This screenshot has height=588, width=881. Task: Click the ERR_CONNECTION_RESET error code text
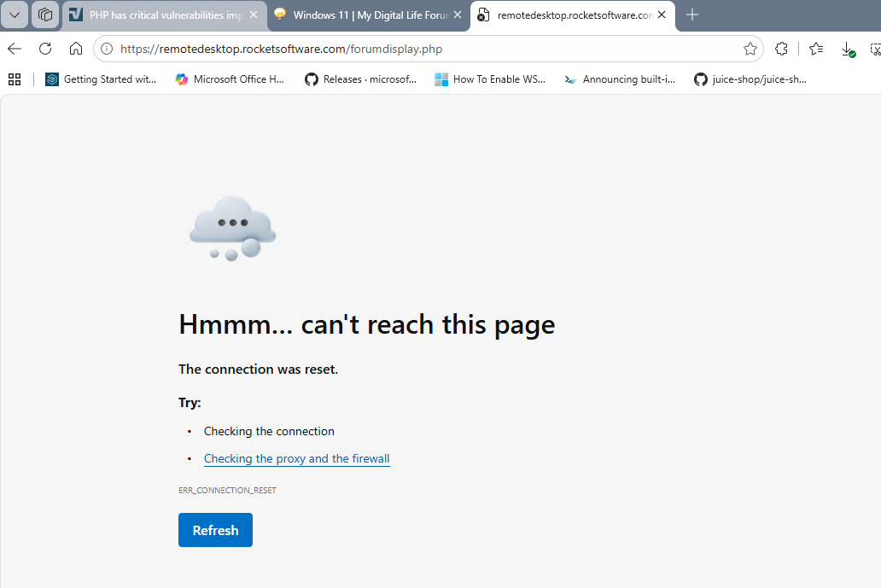coord(228,490)
